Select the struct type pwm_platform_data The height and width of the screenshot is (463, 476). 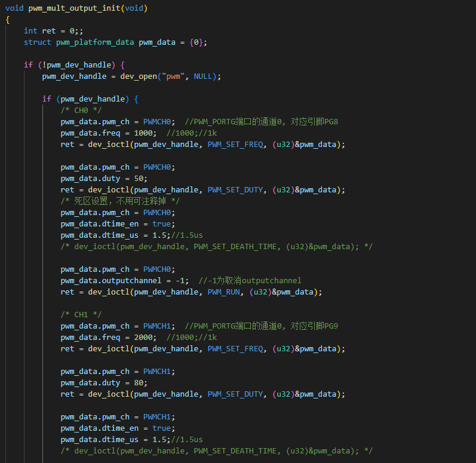point(95,42)
